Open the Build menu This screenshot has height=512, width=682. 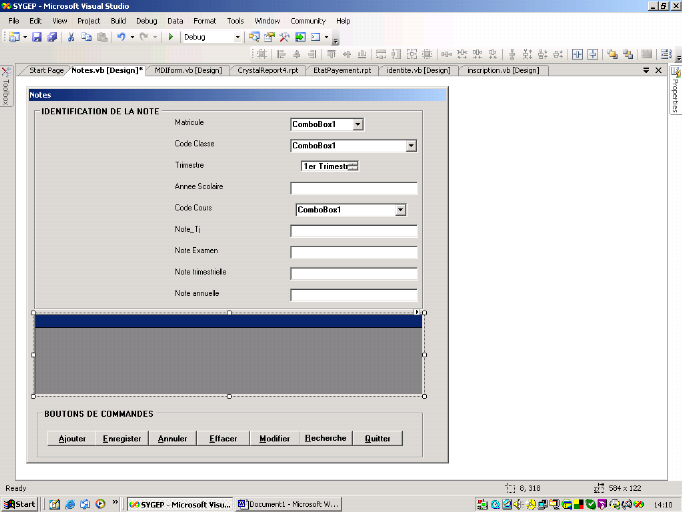pos(118,20)
